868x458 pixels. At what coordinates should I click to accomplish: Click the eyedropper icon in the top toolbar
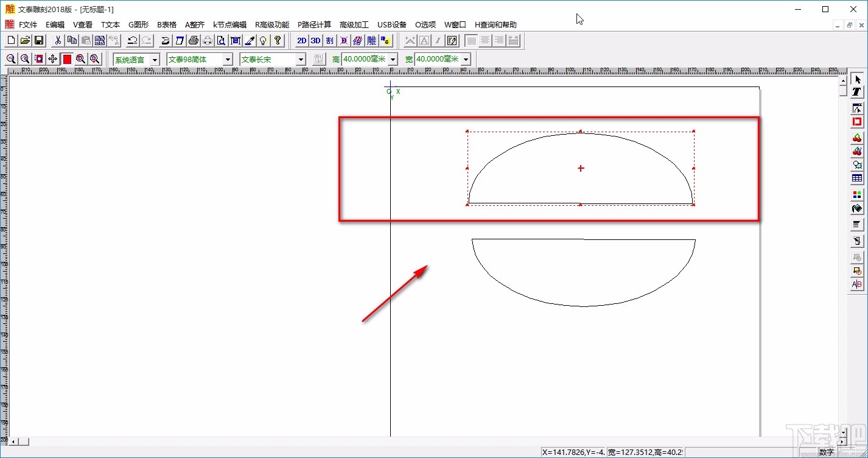(250, 41)
